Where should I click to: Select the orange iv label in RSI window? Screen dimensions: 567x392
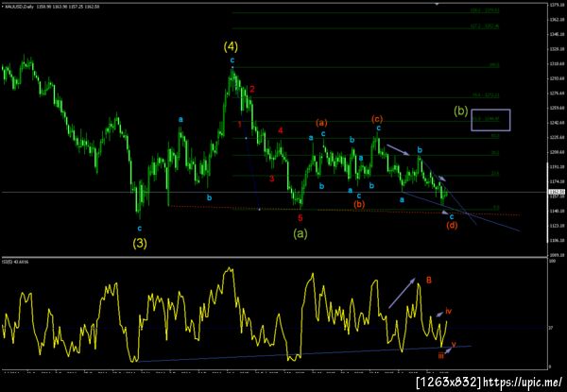point(448,311)
